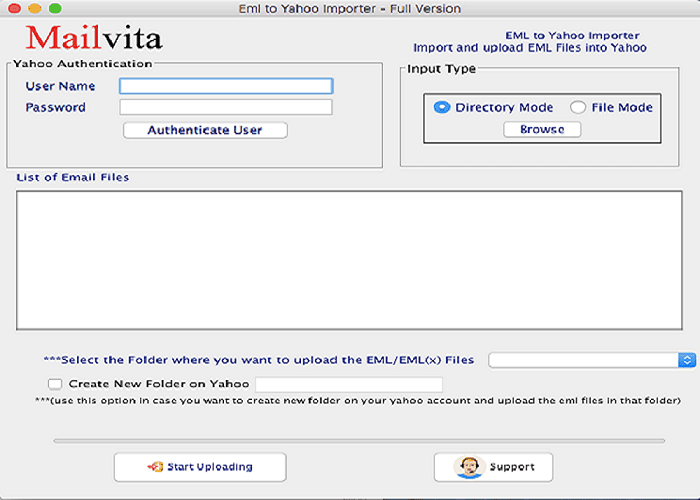Click the List of Email Files box

349,261
